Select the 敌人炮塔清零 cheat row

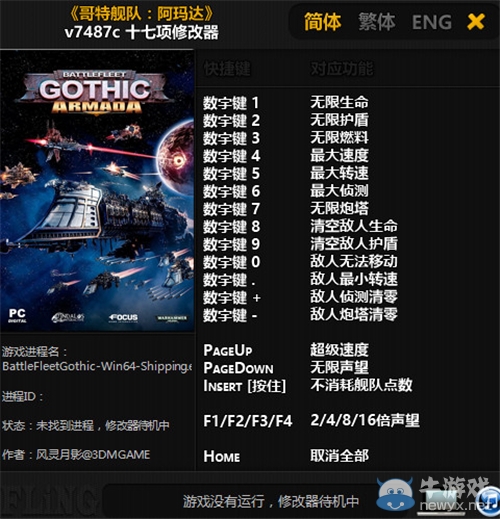(354, 314)
